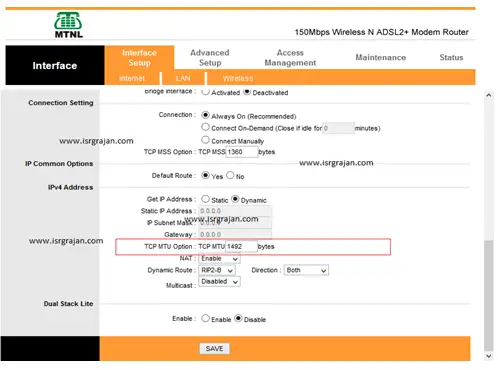This screenshot has width=498, height=370.
Task: Open the Direction dropdown
Action: [306, 270]
